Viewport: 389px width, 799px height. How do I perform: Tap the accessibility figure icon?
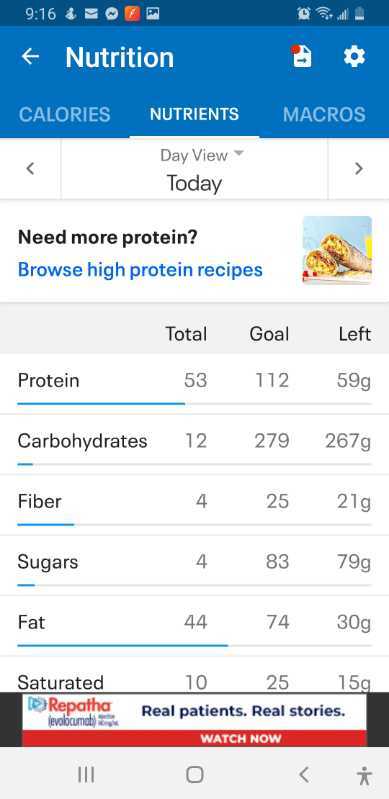(364, 776)
